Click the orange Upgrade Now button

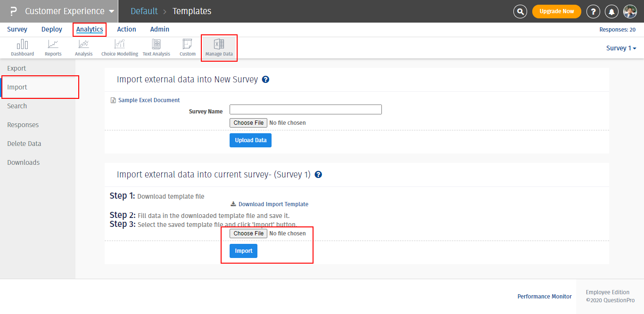[x=556, y=11]
